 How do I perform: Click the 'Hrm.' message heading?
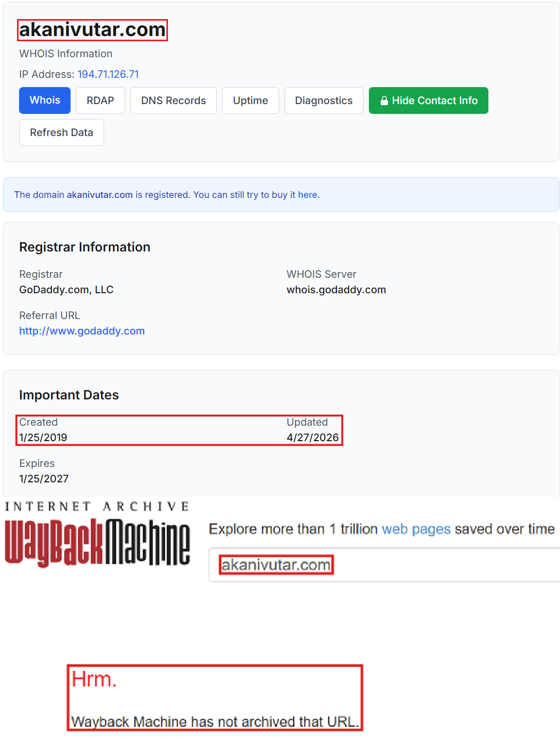tap(94, 679)
